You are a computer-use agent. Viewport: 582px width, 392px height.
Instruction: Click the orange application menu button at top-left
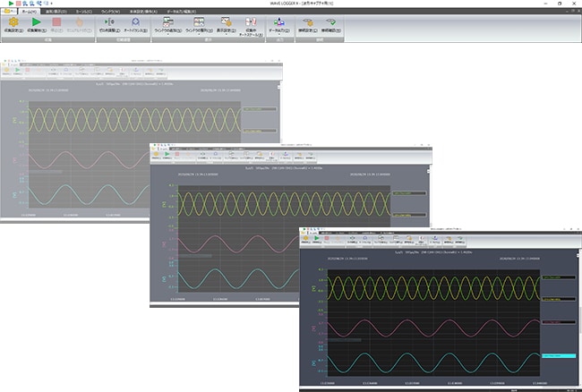click(x=7, y=11)
